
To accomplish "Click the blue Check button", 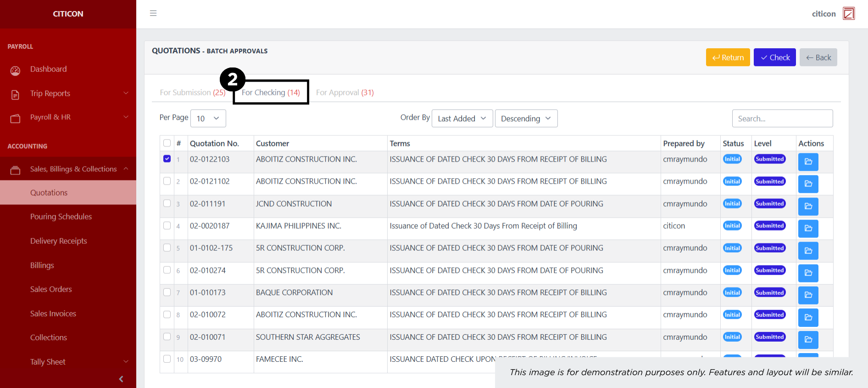I will click(x=774, y=57).
